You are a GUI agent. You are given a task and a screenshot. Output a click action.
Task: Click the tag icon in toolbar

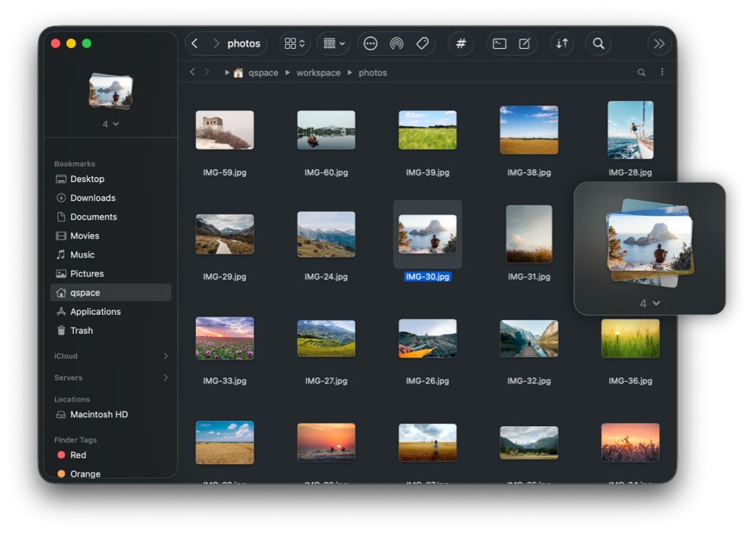click(422, 44)
